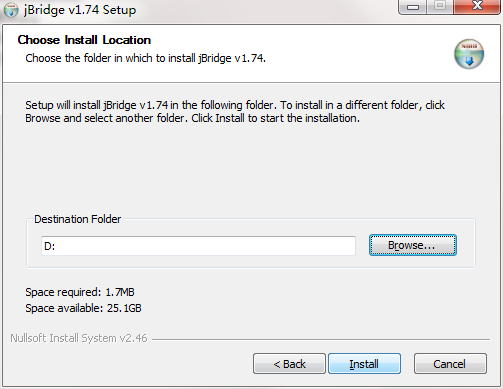Click the Space available: 25.1GB label
Image resolution: width=503 pixels, height=389 pixels.
83,308
